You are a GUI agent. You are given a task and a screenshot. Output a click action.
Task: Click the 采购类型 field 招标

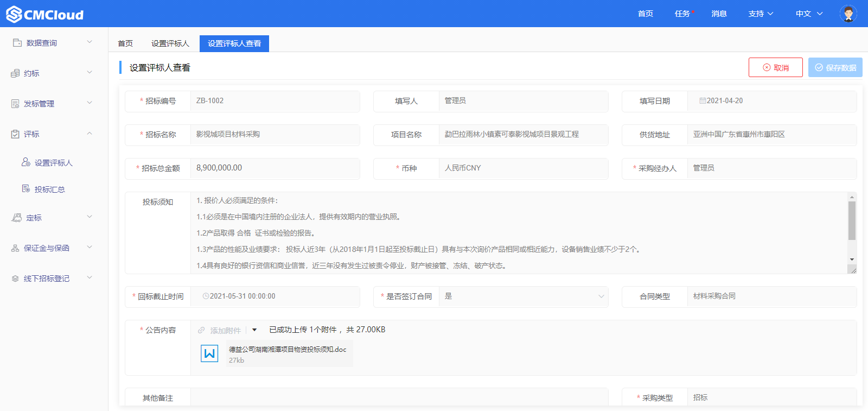pyautogui.click(x=772, y=397)
